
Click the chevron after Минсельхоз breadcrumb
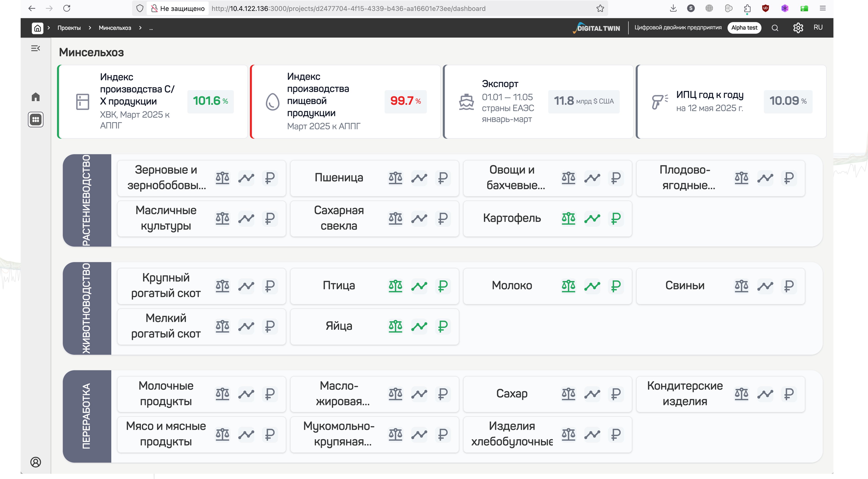click(140, 28)
